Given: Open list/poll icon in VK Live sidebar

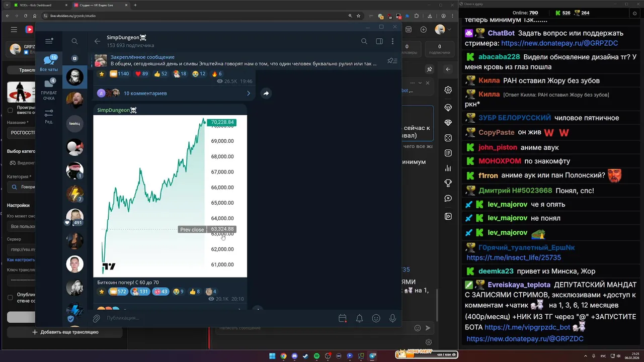Looking at the screenshot, I should tap(448, 153).
